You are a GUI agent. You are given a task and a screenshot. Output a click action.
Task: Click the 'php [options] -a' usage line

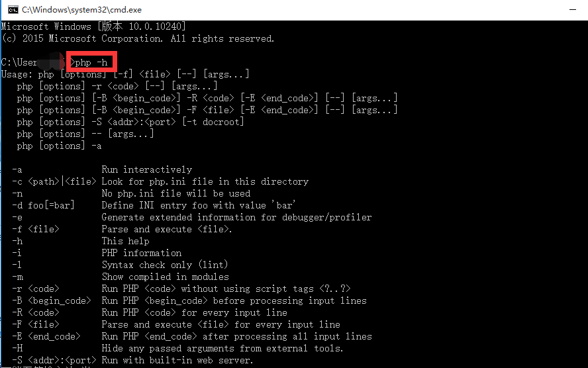59,146
